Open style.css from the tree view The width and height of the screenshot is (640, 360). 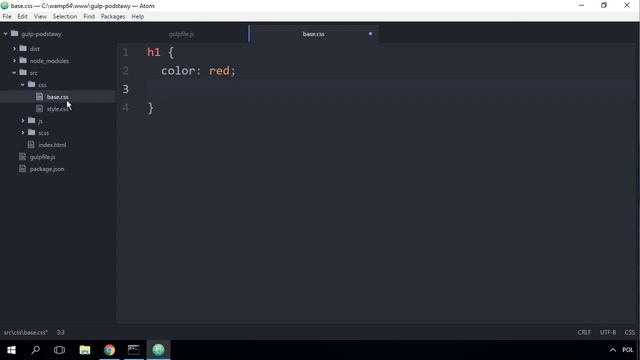pos(58,109)
